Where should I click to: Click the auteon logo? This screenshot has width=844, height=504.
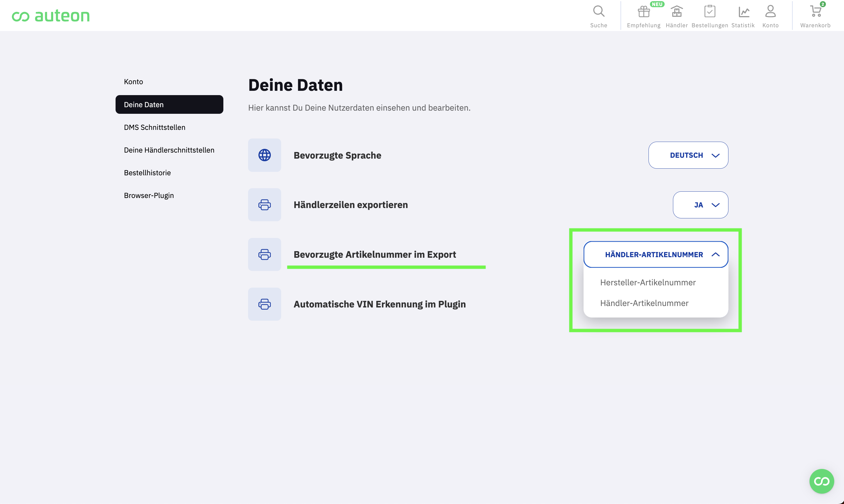pyautogui.click(x=51, y=16)
